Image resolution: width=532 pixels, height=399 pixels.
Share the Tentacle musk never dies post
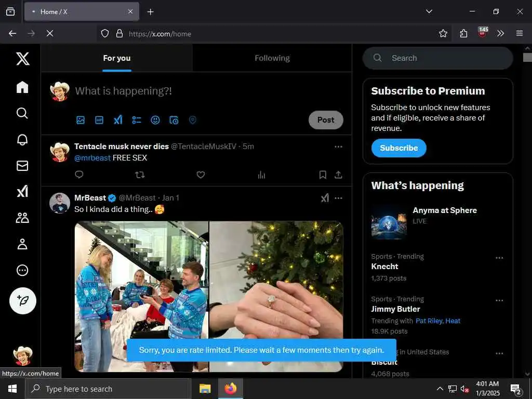[338, 175]
